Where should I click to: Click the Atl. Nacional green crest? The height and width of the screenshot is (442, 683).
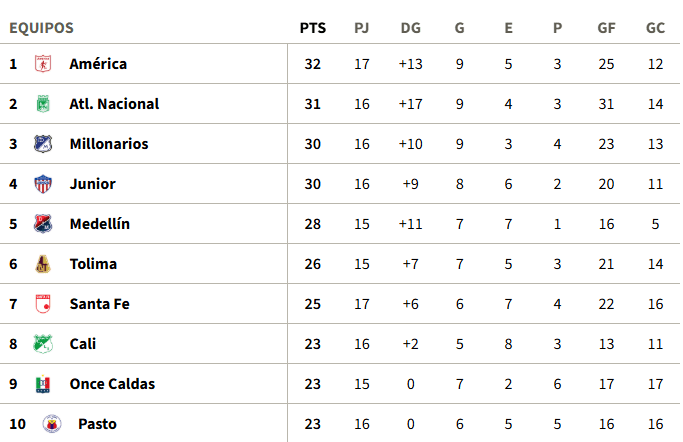coord(43,104)
